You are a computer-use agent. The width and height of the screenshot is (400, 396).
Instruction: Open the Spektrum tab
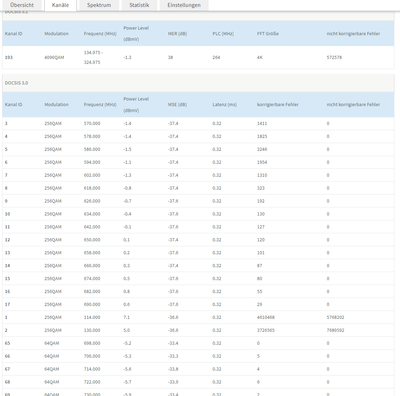pos(99,5)
